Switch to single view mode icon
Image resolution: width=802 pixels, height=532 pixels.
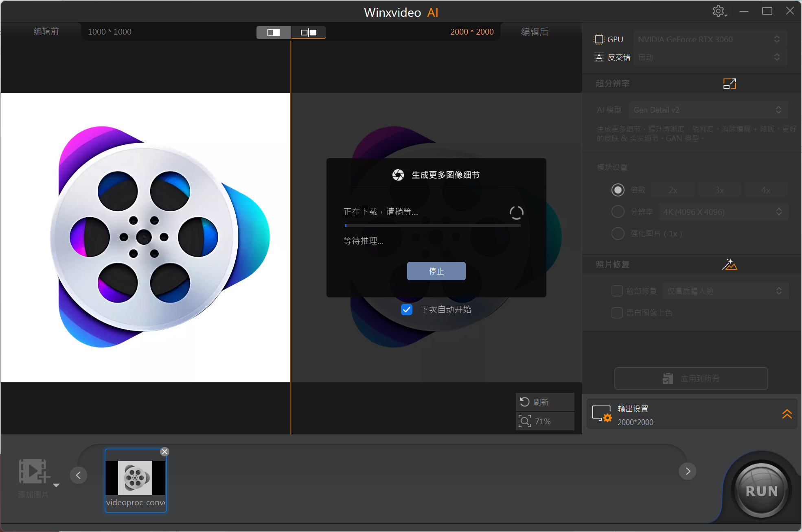click(274, 33)
